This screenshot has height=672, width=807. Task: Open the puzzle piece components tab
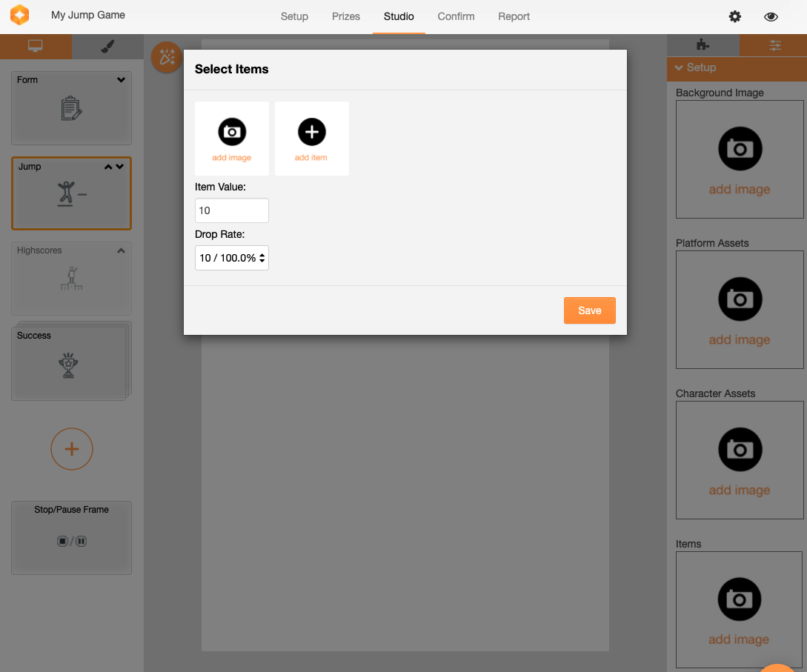(x=703, y=46)
